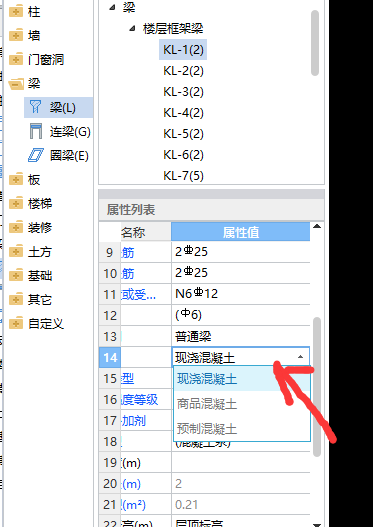Click row 11 value N6⌀12

point(241,294)
